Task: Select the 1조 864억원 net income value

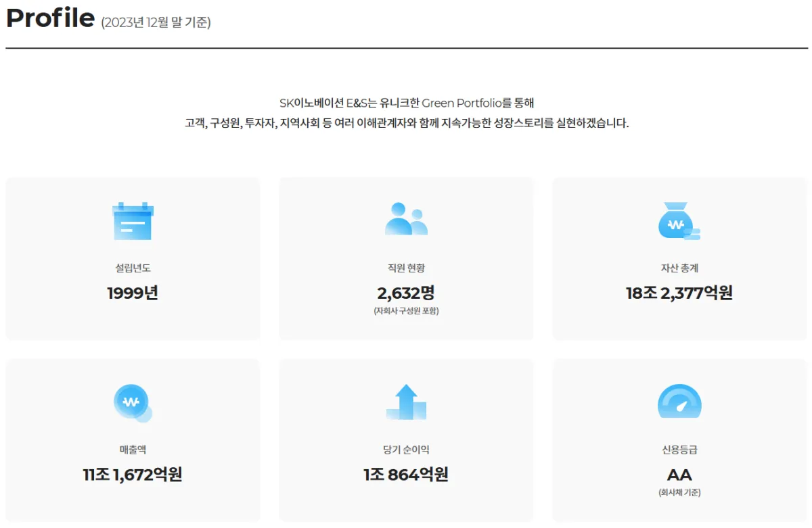Action: click(x=406, y=473)
